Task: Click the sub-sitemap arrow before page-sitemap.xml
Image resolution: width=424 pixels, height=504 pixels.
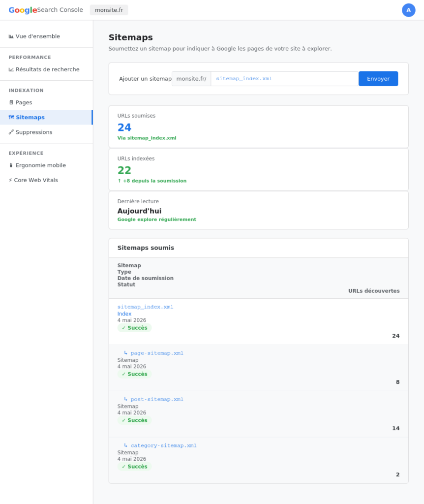Action: (x=125, y=353)
